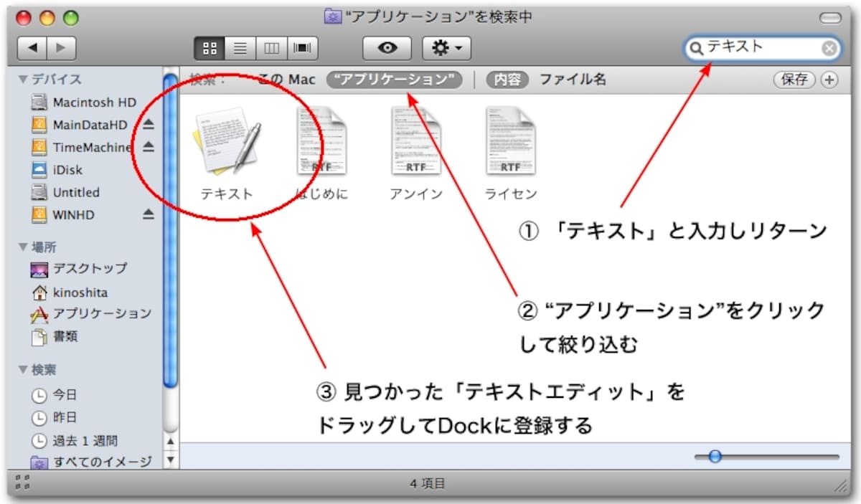Switch to icon view
This screenshot has height=504, width=861.
click(x=210, y=48)
